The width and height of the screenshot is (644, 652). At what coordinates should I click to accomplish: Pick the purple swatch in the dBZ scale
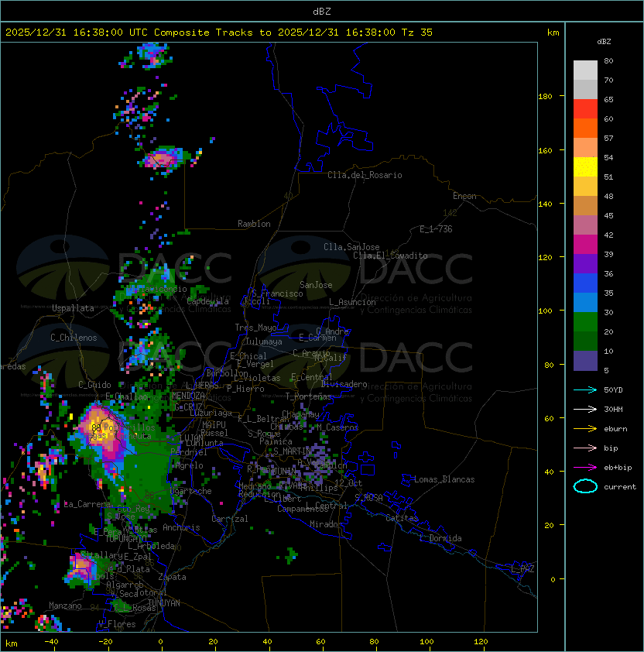click(x=585, y=263)
